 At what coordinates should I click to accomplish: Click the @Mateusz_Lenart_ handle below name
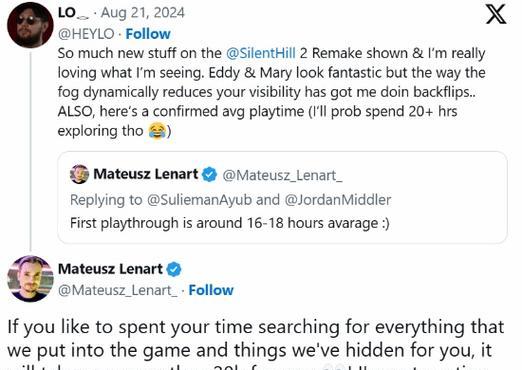coord(118,290)
